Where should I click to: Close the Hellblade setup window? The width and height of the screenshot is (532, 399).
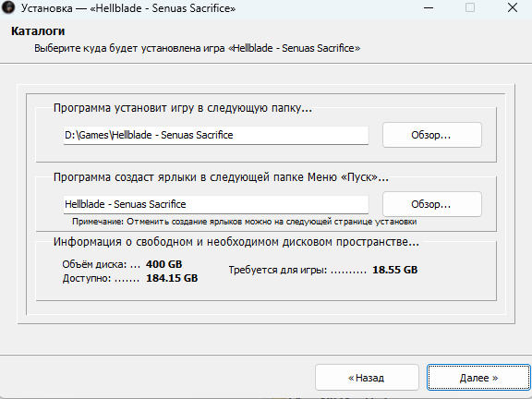[512, 7]
